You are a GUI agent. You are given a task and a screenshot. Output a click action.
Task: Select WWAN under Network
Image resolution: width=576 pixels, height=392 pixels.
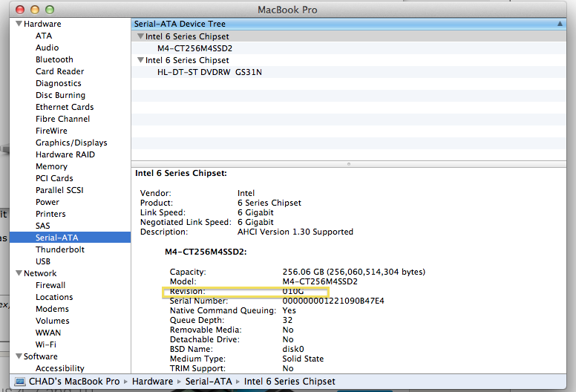click(48, 333)
